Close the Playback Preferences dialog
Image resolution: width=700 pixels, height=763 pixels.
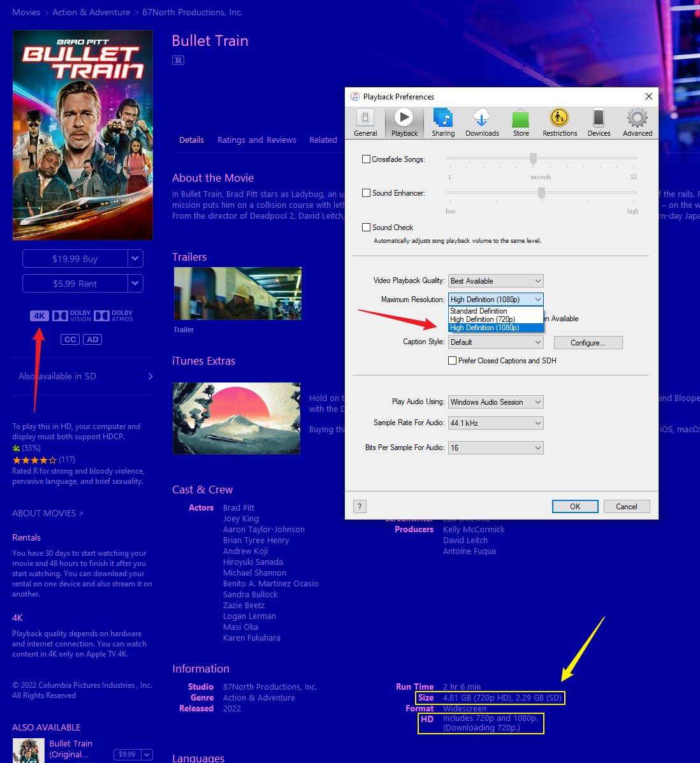[x=649, y=96]
